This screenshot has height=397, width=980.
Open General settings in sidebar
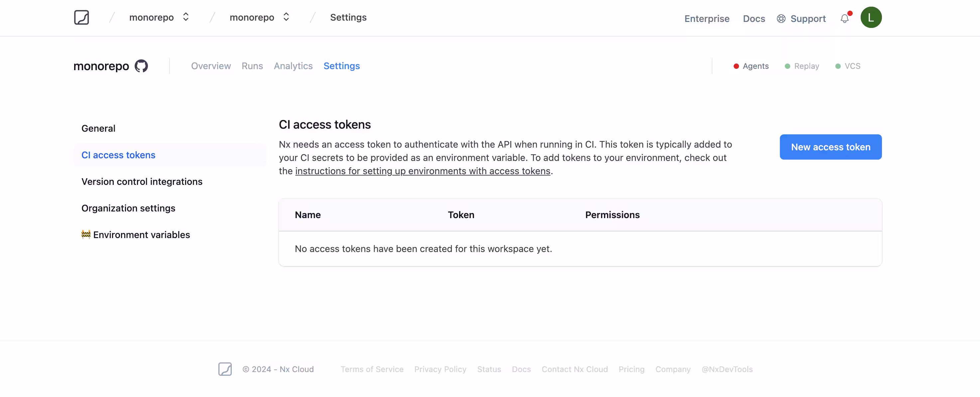[x=170, y=128]
